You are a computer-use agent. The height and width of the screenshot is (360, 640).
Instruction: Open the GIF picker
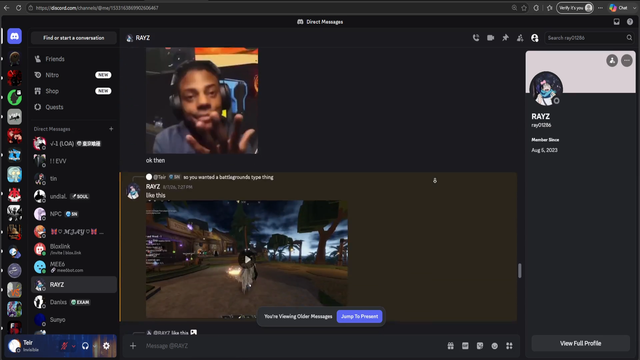[465, 346]
